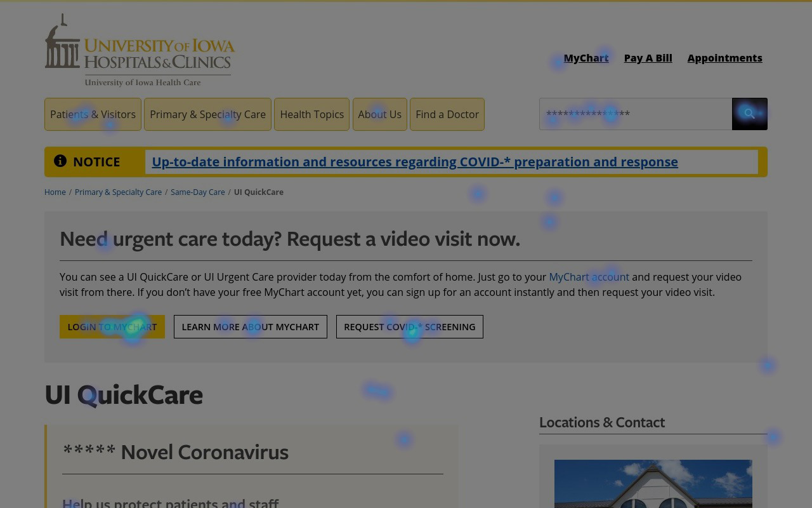This screenshot has width=812, height=508.
Task: Focus the site search input field
Action: 636,114
